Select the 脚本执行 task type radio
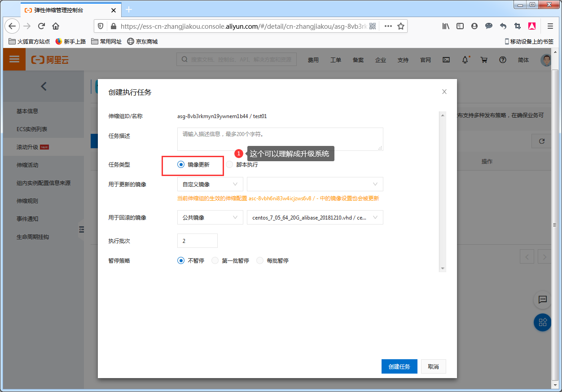Image resolution: width=562 pixels, height=392 pixels. (x=230, y=165)
